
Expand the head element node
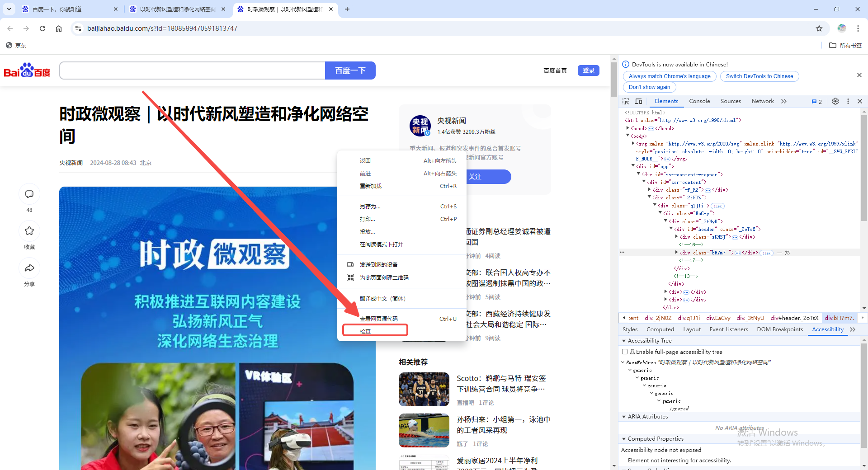[627, 128]
